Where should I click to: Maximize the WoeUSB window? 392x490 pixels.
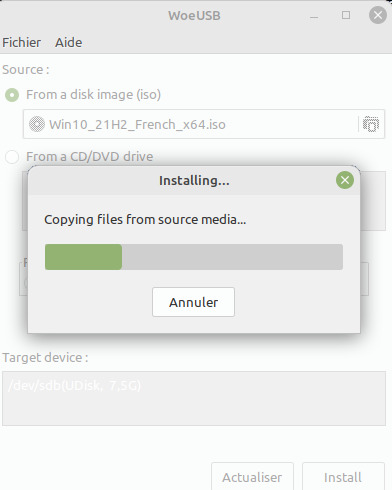pyautogui.click(x=346, y=15)
